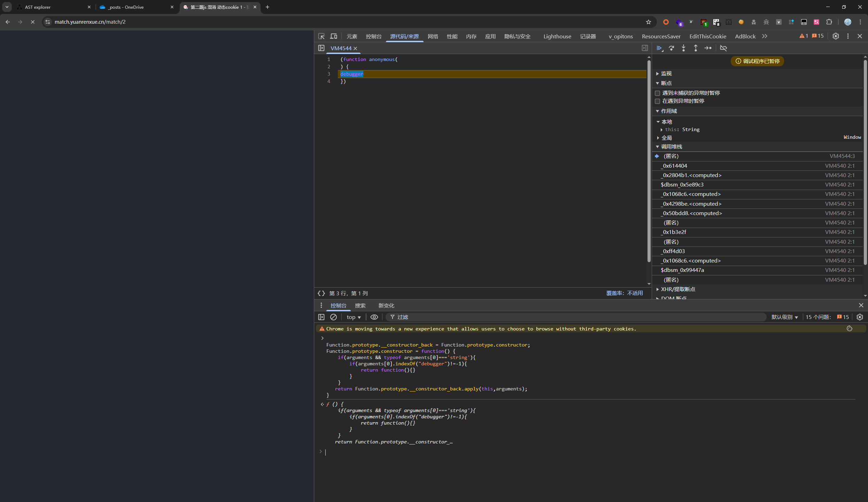Click the step out of function icon
868x502 pixels.
tap(696, 48)
